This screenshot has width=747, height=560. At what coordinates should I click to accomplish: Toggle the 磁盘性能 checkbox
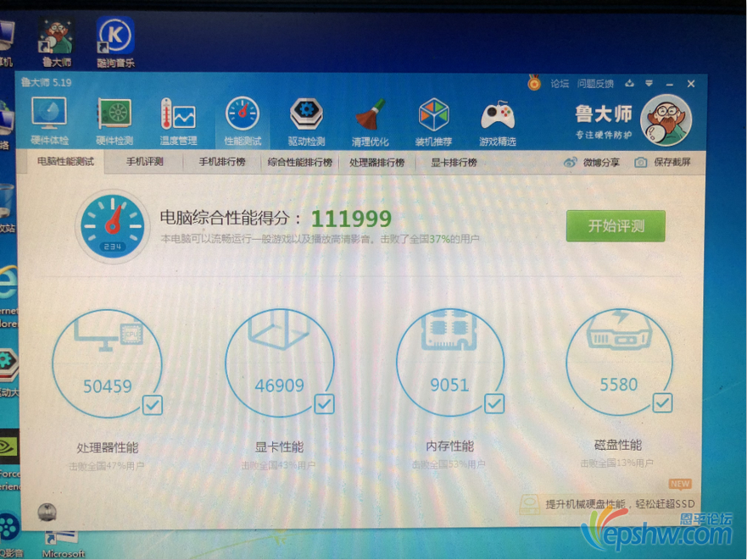pos(662,402)
